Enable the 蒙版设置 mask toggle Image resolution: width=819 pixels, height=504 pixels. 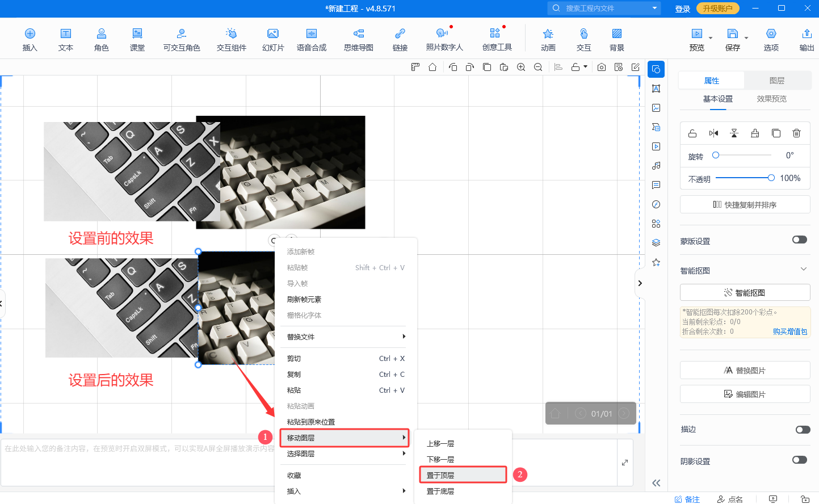pyautogui.click(x=799, y=240)
